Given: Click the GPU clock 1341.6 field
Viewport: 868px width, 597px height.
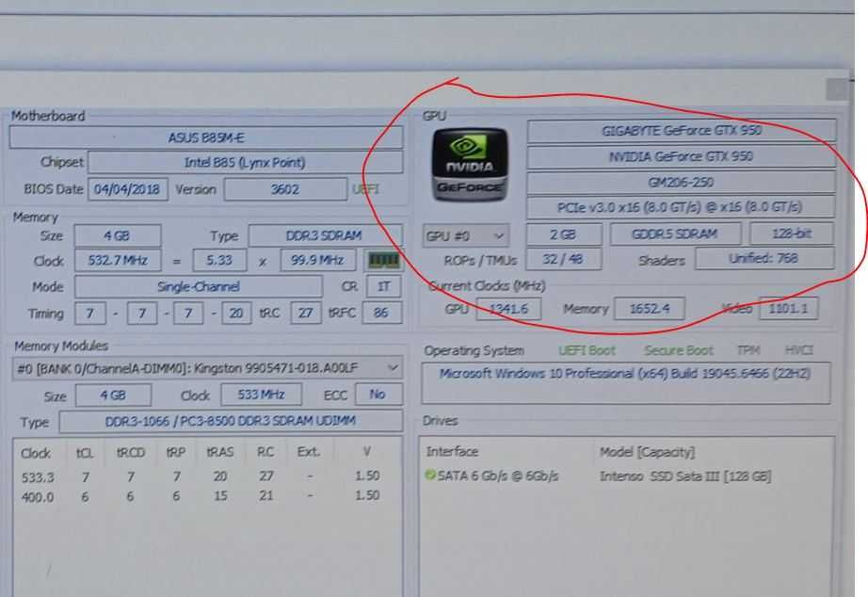Looking at the screenshot, I should (508, 309).
